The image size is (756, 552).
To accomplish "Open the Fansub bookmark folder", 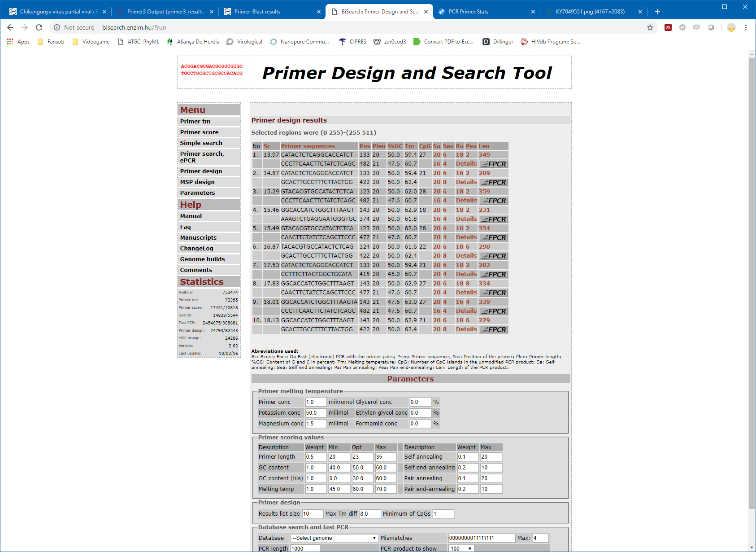I will click(51, 42).
